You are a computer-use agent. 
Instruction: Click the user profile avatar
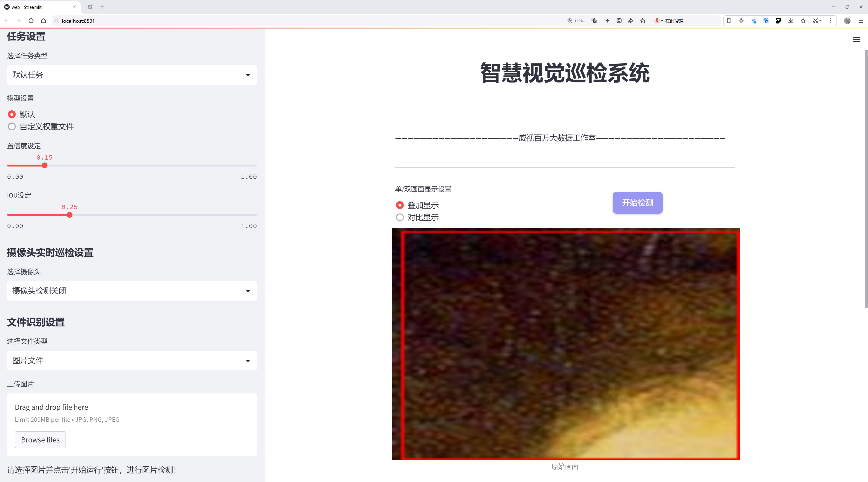click(x=847, y=20)
